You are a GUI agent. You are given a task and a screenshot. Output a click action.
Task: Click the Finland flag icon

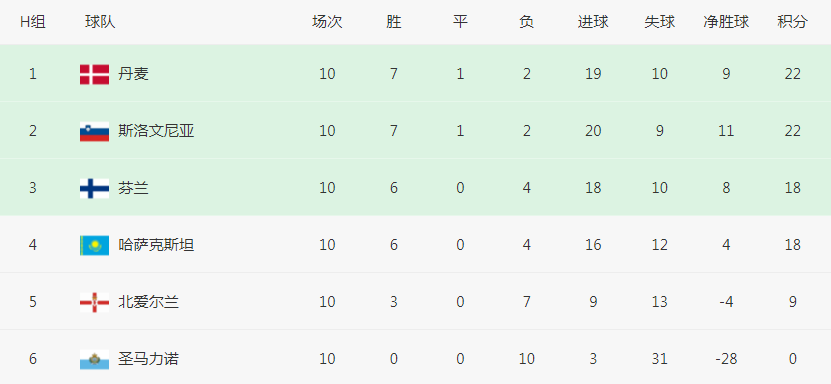[94, 189]
